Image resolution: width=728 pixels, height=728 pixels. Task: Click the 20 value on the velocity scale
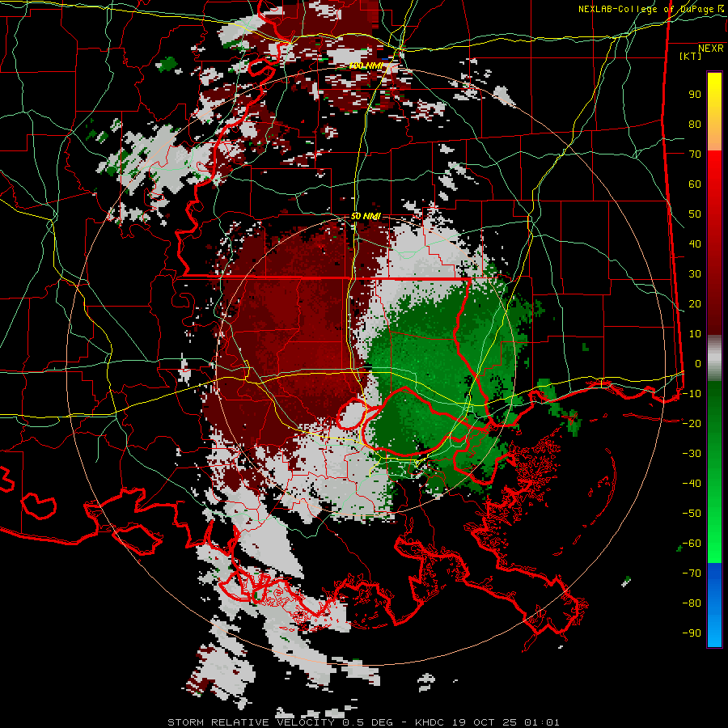pyautogui.click(x=695, y=303)
